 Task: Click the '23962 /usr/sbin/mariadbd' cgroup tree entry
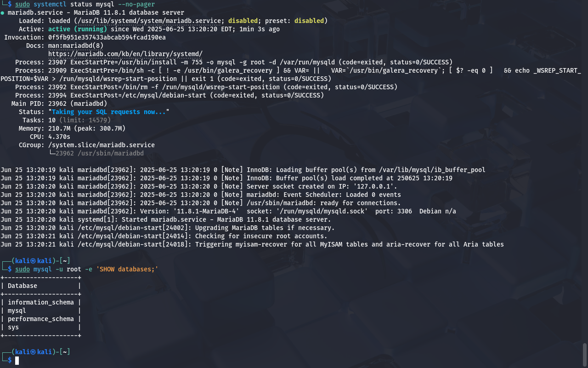100,153
